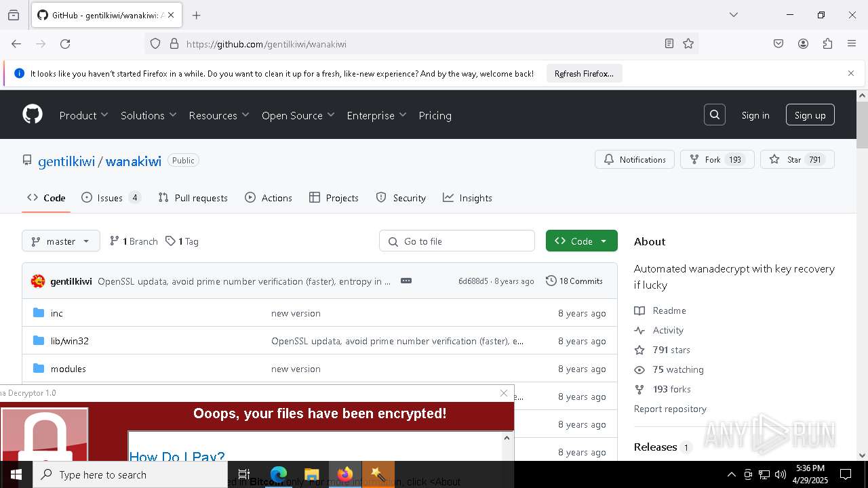Open the green Code dropdown button
The width and height of the screenshot is (868, 488).
click(582, 241)
